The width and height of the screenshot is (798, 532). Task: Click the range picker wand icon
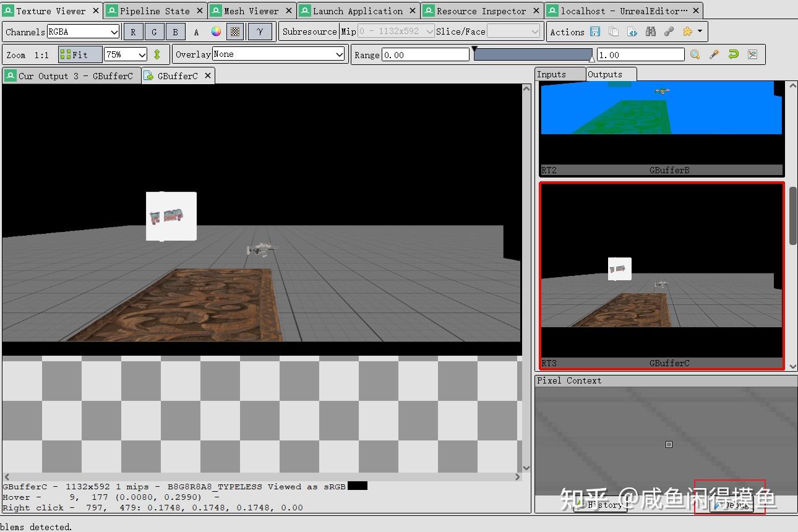tap(714, 54)
